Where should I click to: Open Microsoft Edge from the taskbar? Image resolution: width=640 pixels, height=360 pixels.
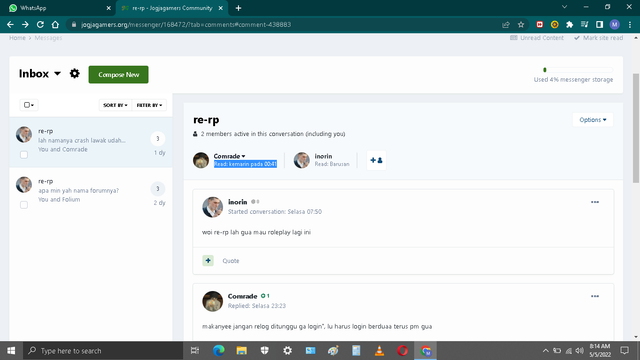click(219, 350)
